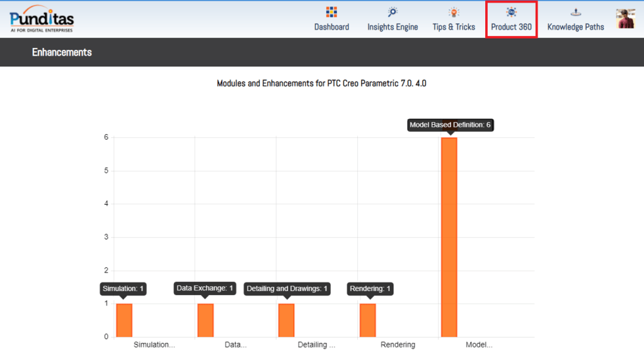Click the Punditas logo
Viewport: 644px width, 358px height.
[x=42, y=19]
